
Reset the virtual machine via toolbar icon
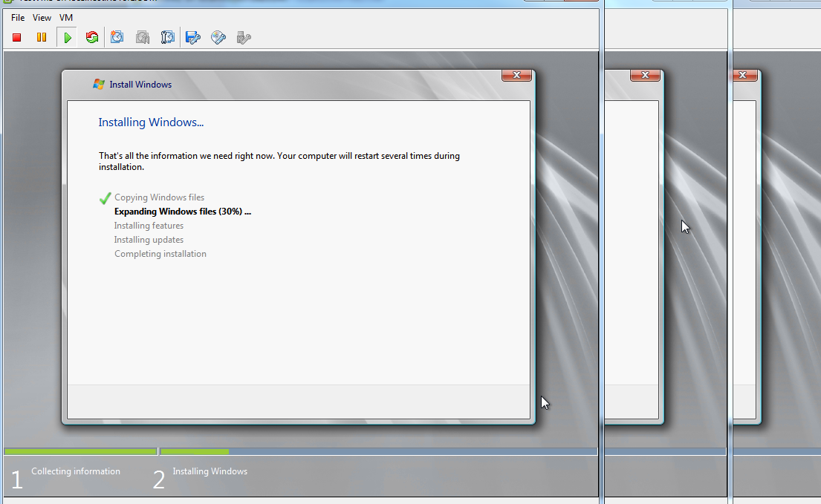(x=92, y=37)
